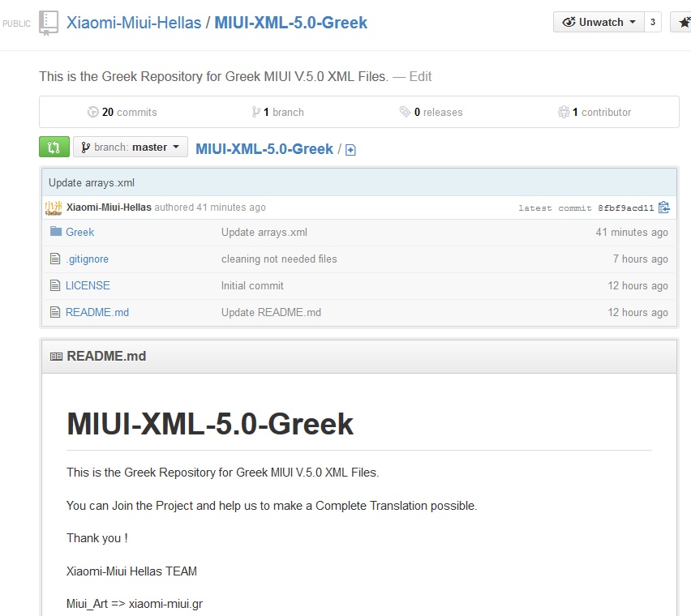The width and height of the screenshot is (691, 616).
Task: Open the Unwatch dropdown
Action: click(x=599, y=23)
